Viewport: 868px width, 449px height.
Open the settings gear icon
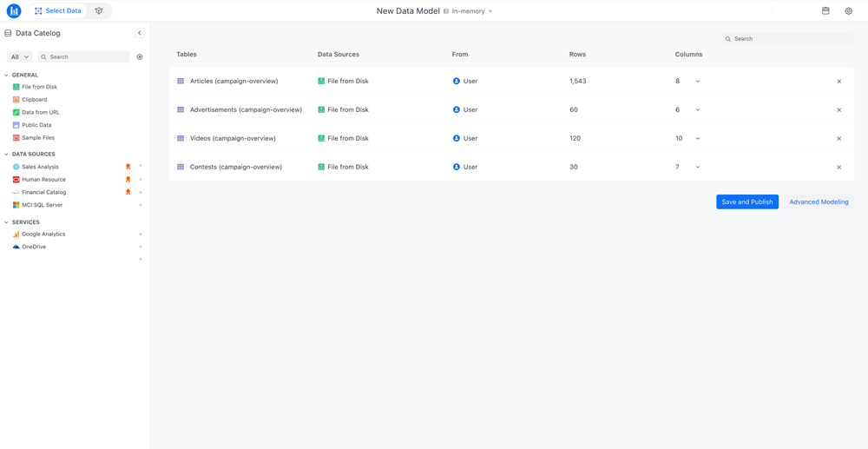pyautogui.click(x=848, y=11)
